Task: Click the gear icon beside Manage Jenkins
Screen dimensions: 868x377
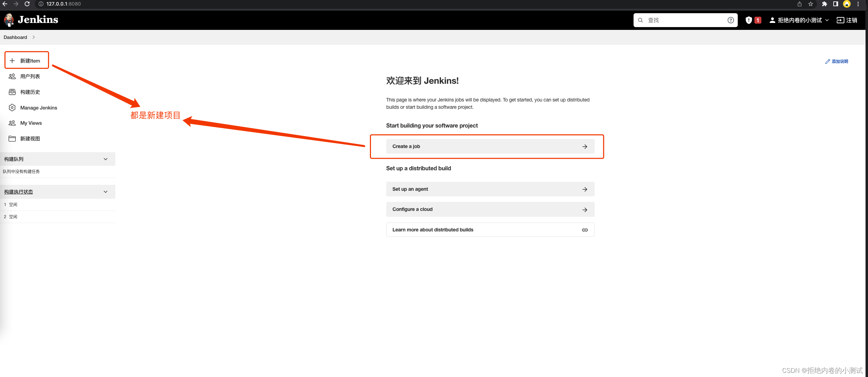Action: pos(12,107)
